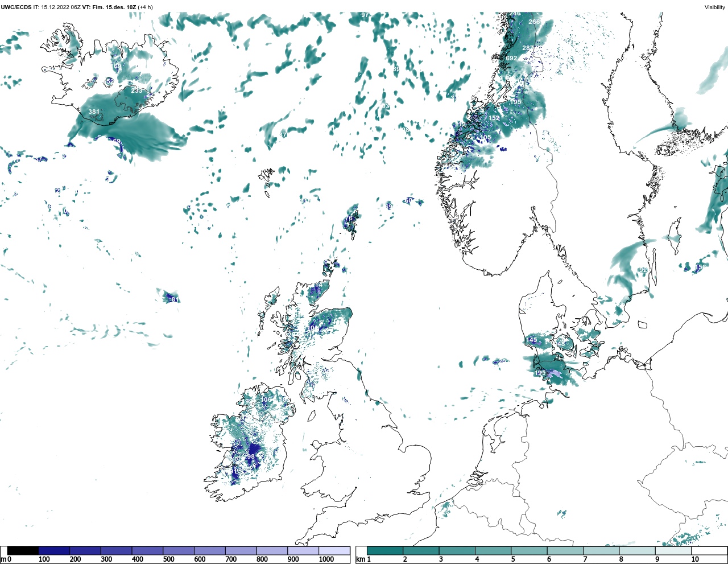Choose the 400–500 m legend swatch
Viewport: 728px width, 564px height.
(148, 550)
